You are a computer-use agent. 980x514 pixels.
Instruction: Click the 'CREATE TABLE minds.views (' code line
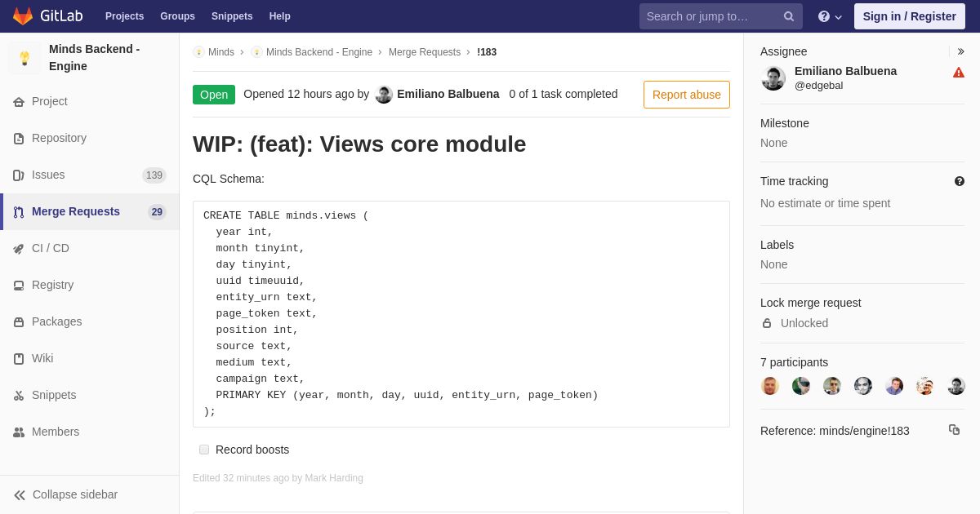pos(286,215)
